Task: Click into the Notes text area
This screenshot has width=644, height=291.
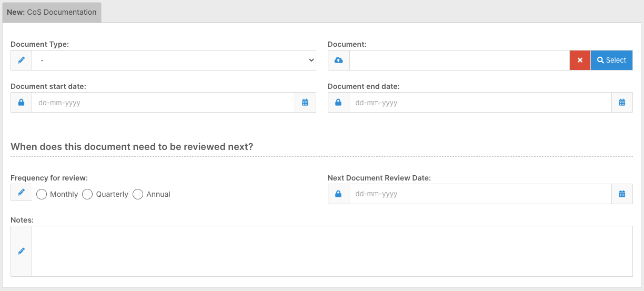Action: (332, 252)
